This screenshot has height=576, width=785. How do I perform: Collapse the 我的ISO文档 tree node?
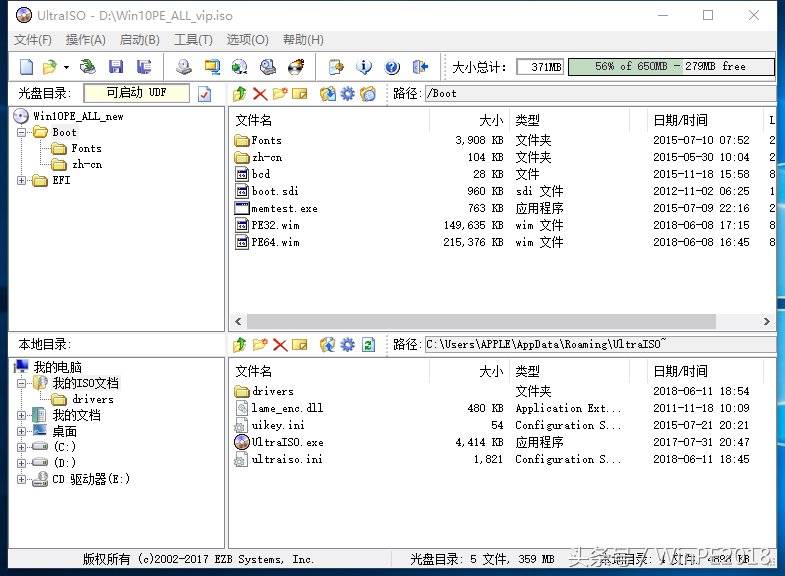pyautogui.click(x=22, y=383)
